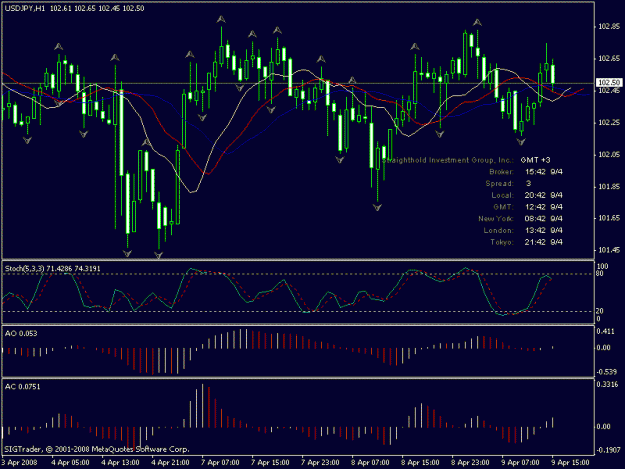Click the 7 Apr 23:00 time label
The width and height of the screenshot is (625, 469).
320,463
